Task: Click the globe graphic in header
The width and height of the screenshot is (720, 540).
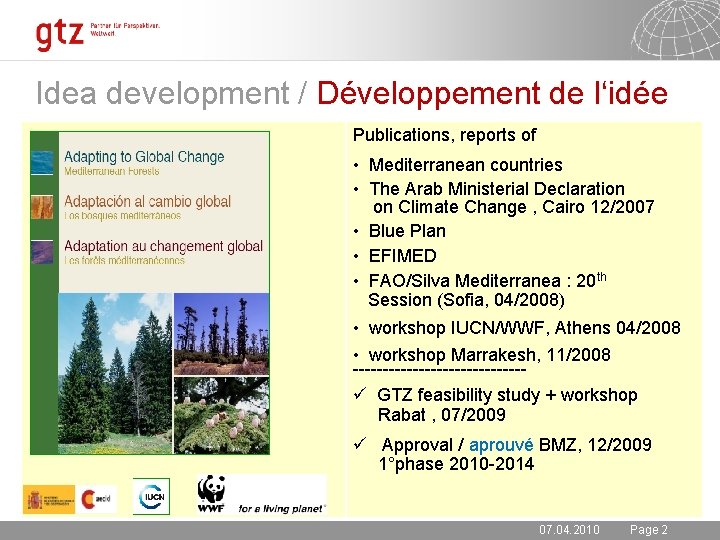Action: (675, 28)
